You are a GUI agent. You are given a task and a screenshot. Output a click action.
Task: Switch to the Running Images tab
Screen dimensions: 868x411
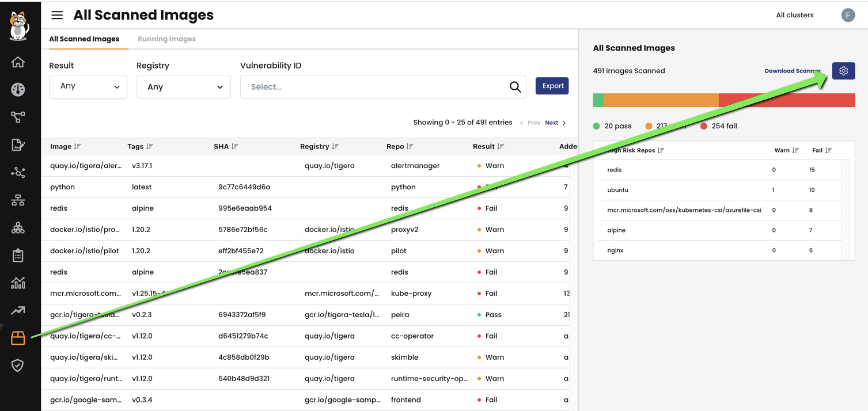click(x=166, y=39)
